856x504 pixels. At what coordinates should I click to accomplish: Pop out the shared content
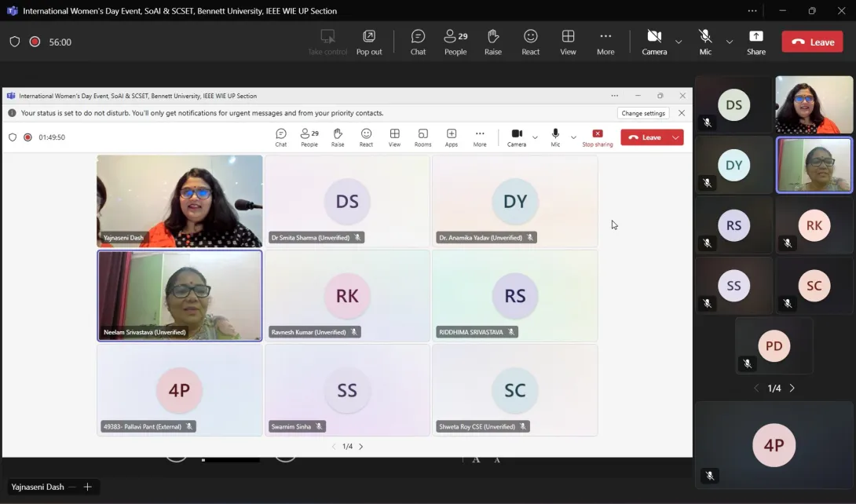pyautogui.click(x=369, y=42)
